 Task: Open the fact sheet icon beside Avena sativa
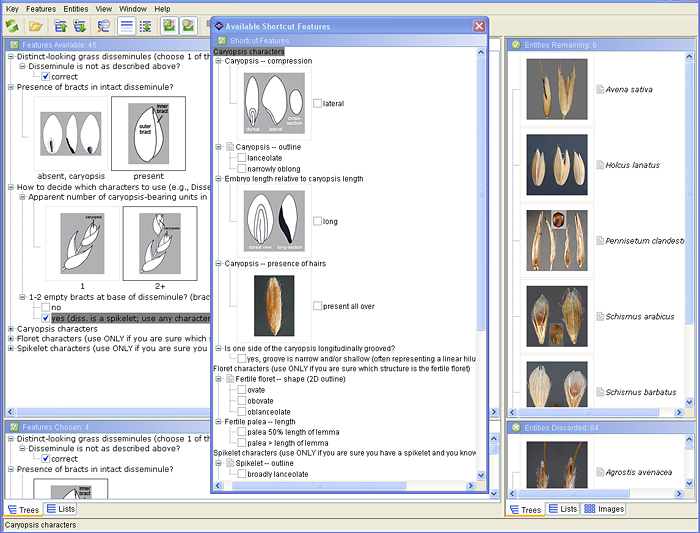point(600,89)
